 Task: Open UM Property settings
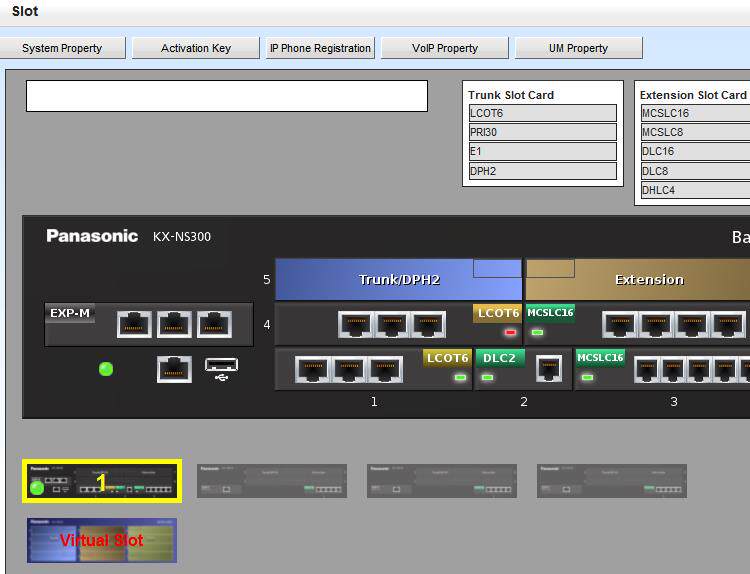578,48
